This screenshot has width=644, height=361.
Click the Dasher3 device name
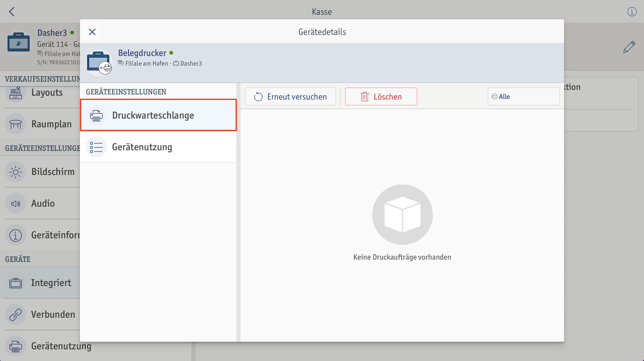pyautogui.click(x=52, y=33)
